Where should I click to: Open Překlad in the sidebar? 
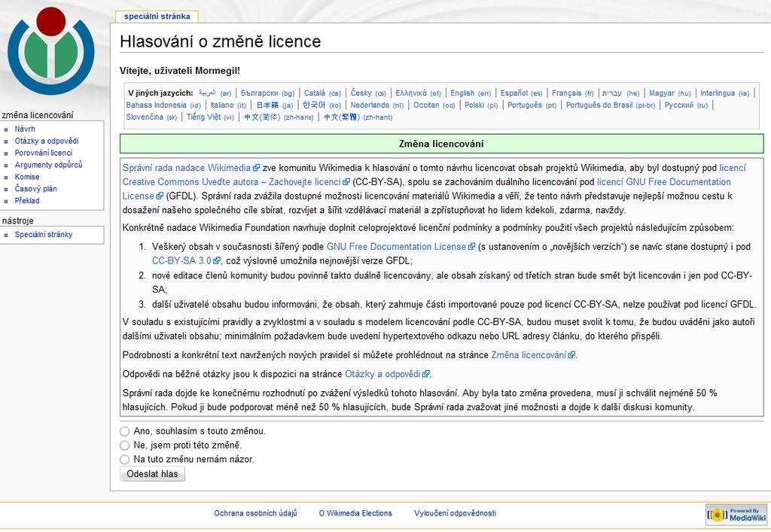[x=27, y=200]
